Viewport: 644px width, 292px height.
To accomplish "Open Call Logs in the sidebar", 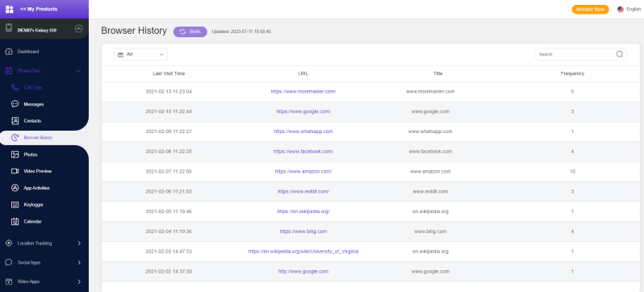I will pyautogui.click(x=33, y=87).
